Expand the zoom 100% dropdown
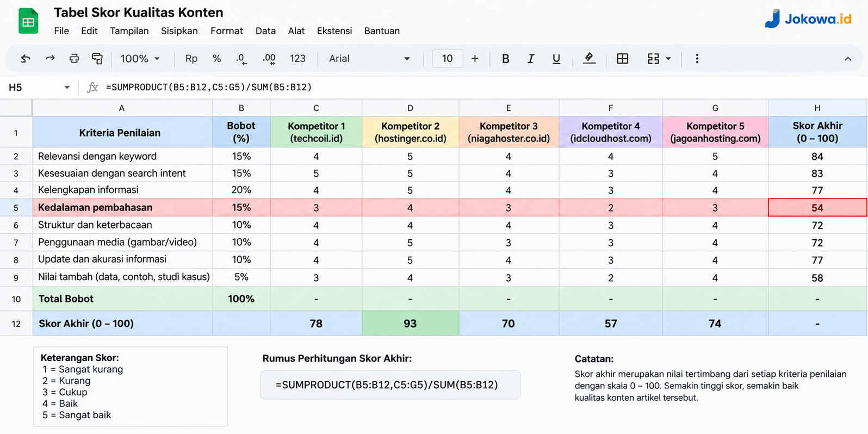868x434 pixels. [x=140, y=59]
